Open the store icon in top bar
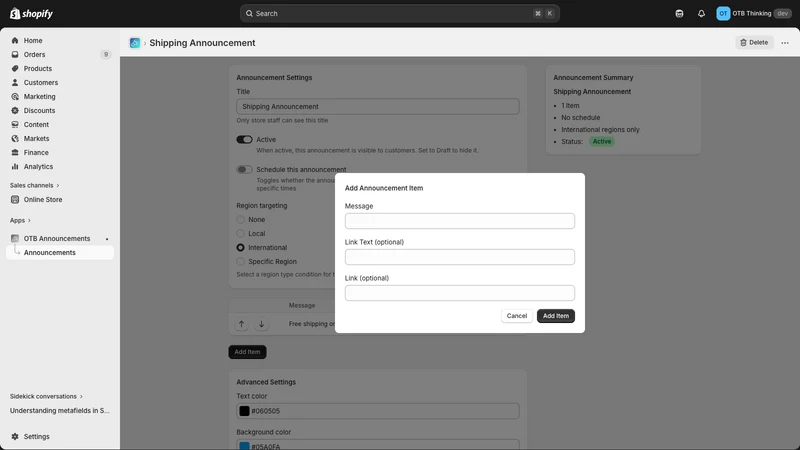 [x=679, y=14]
